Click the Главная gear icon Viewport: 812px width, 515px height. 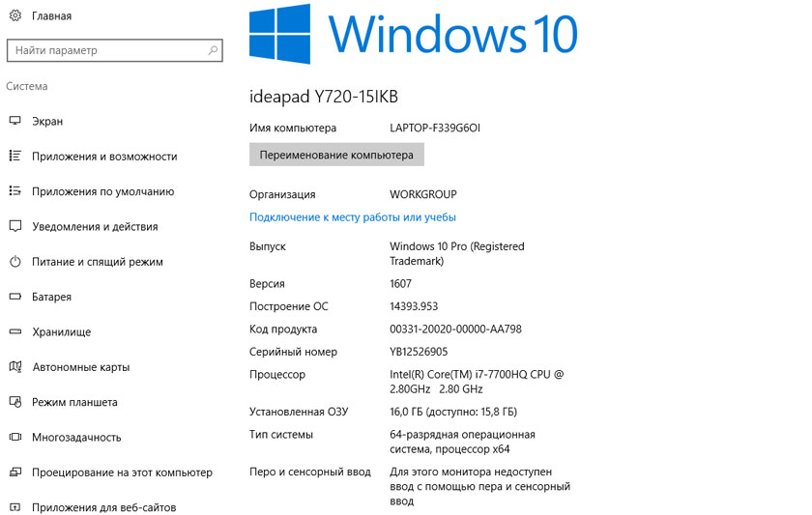tap(15, 15)
